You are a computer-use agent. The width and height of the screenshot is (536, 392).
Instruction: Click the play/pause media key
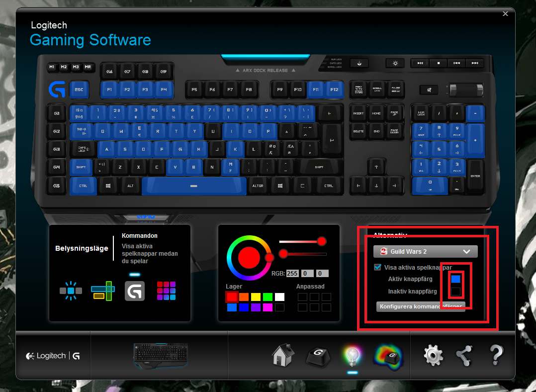click(420, 63)
